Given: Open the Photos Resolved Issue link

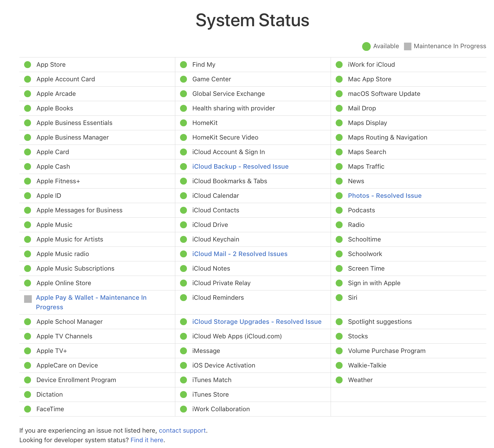Looking at the screenshot, I should coord(385,196).
